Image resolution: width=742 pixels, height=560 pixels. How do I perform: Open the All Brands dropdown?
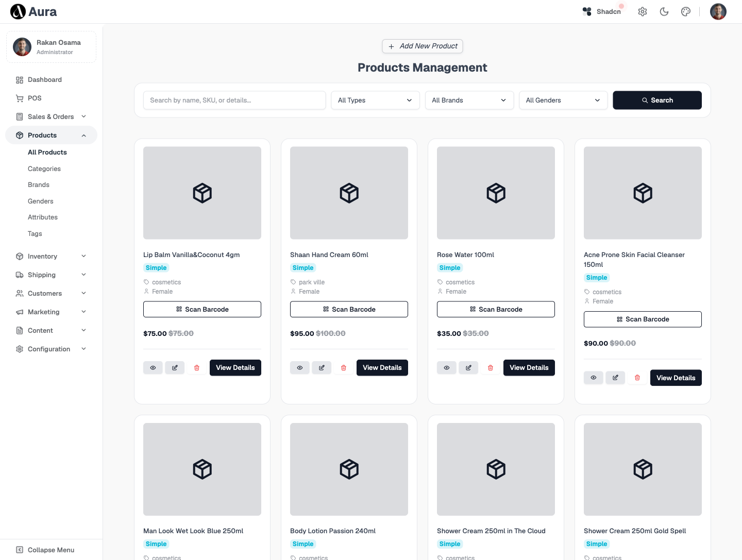[469, 100]
